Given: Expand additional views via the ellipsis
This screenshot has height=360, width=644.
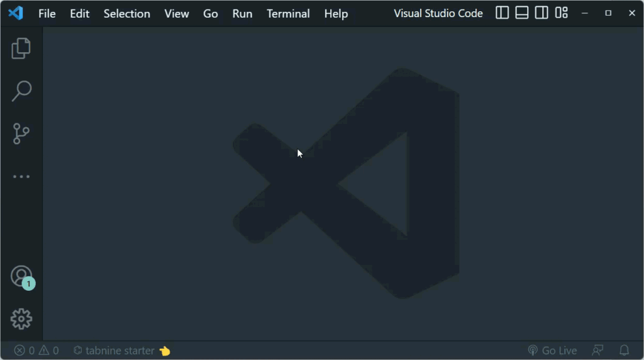Looking at the screenshot, I should coord(21,177).
